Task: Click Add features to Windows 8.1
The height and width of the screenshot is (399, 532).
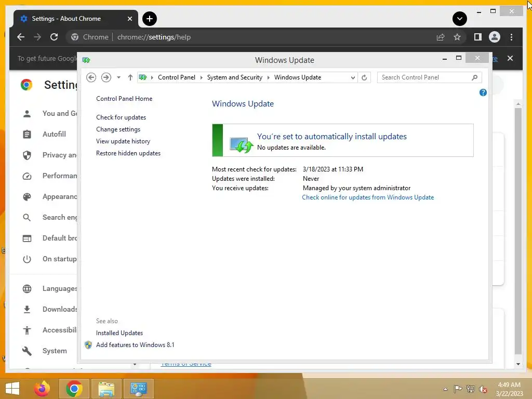Action: (x=135, y=345)
